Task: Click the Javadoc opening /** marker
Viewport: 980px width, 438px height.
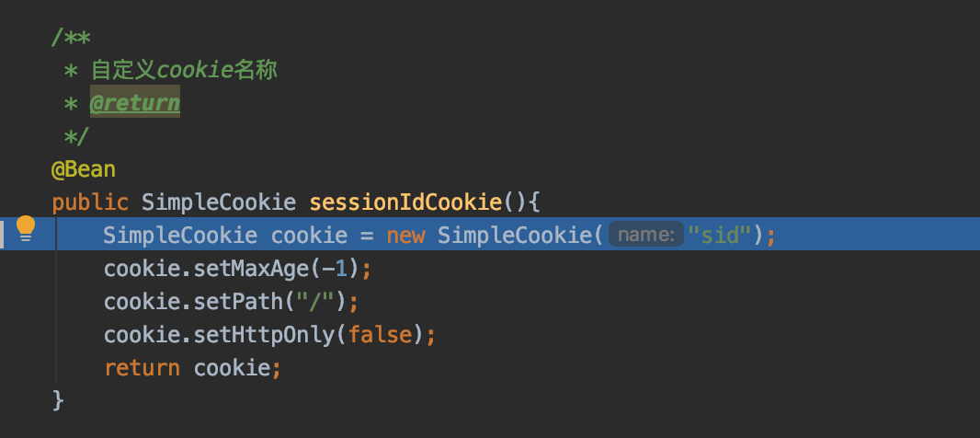Action: [x=71, y=37]
